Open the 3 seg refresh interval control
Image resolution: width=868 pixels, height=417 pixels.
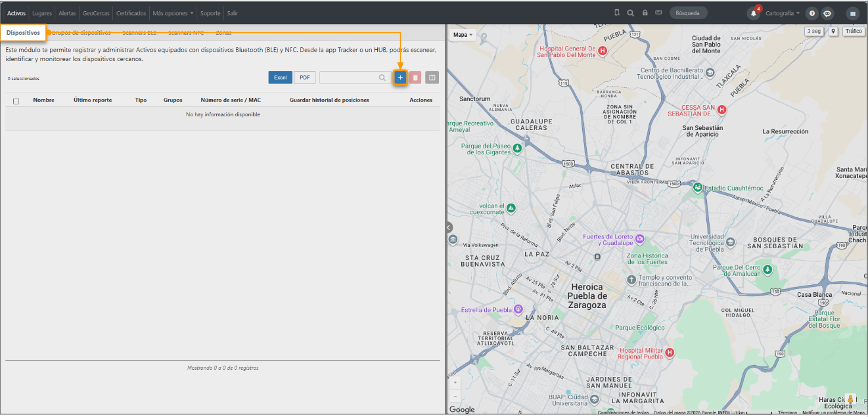click(x=814, y=31)
